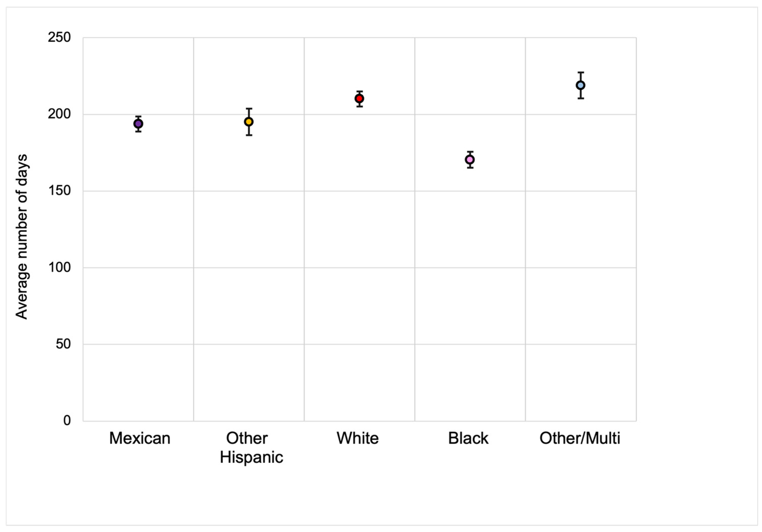Click the "Other/Multi" x-axis label
Screen dimensions: 762x532
(580, 438)
